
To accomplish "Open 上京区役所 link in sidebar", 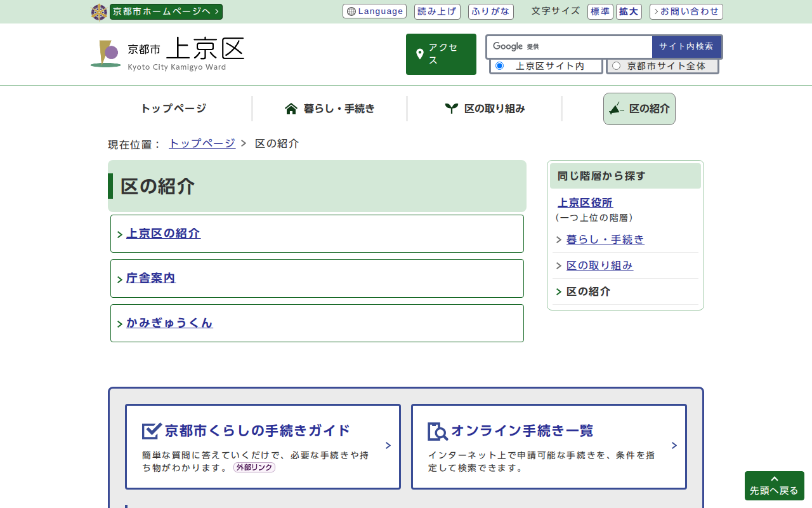I will tap(585, 203).
